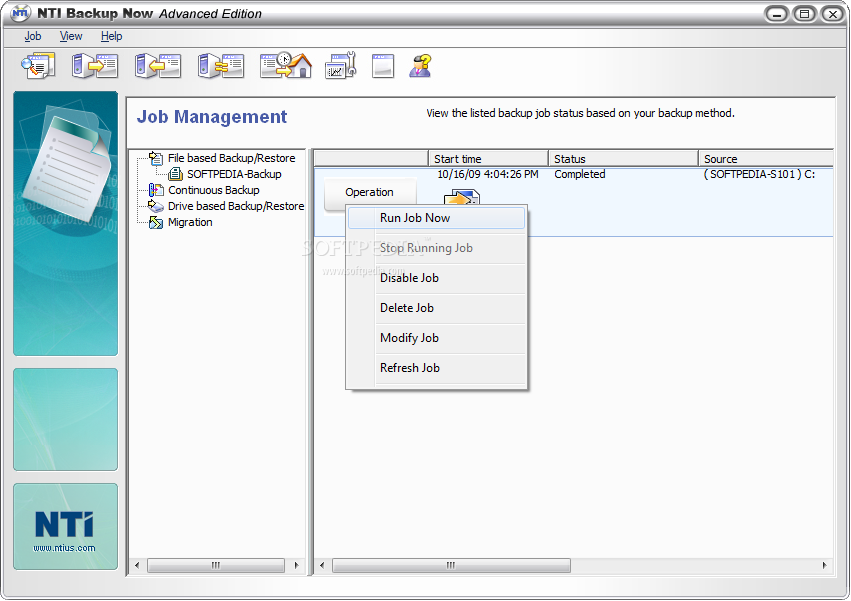The image size is (851, 601).
Task: Click the help person toolbar icon
Action: point(421,66)
